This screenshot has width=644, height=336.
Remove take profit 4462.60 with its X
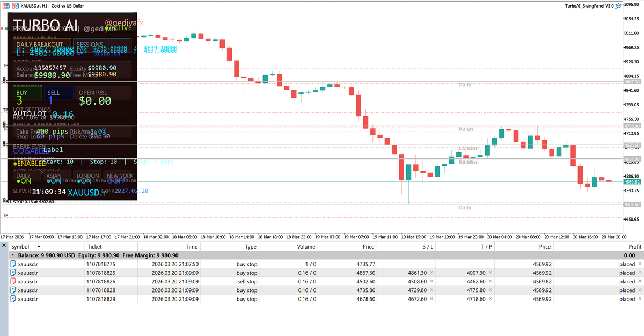tap(490, 281)
